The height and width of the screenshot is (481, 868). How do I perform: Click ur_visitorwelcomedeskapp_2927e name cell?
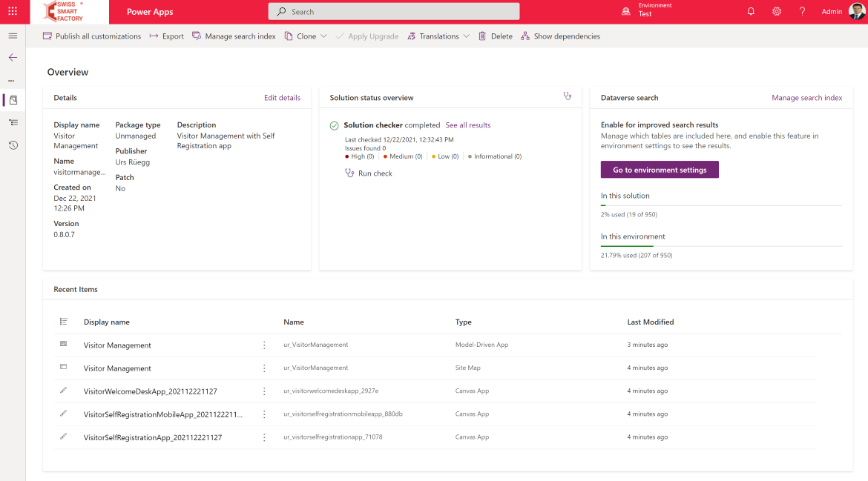331,391
